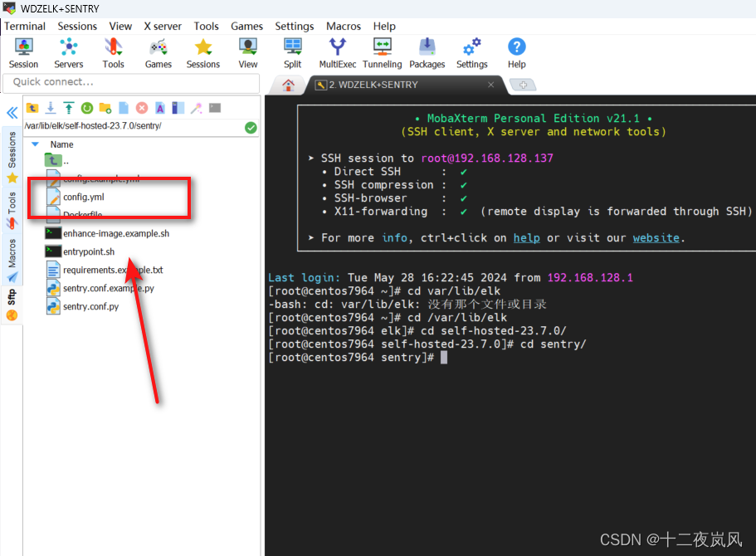Screen dimensions: 756x556
Task: Select the 2. WDZELK+SENTRY tab
Action: [x=405, y=85]
